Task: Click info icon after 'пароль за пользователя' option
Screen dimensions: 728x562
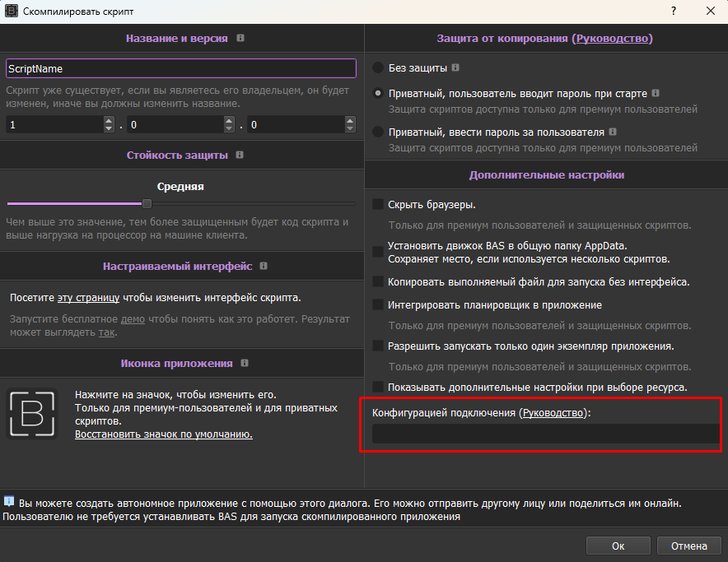Action: [x=613, y=132]
